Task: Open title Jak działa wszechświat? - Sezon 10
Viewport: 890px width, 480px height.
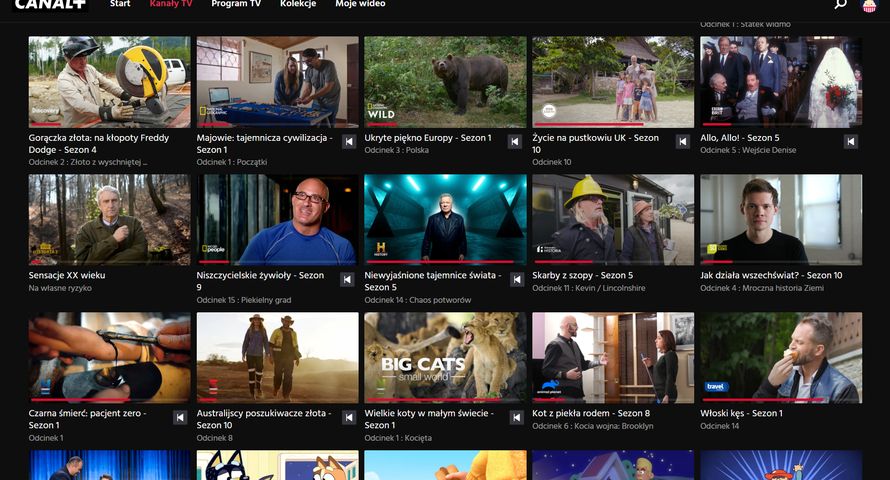Action: click(x=771, y=275)
